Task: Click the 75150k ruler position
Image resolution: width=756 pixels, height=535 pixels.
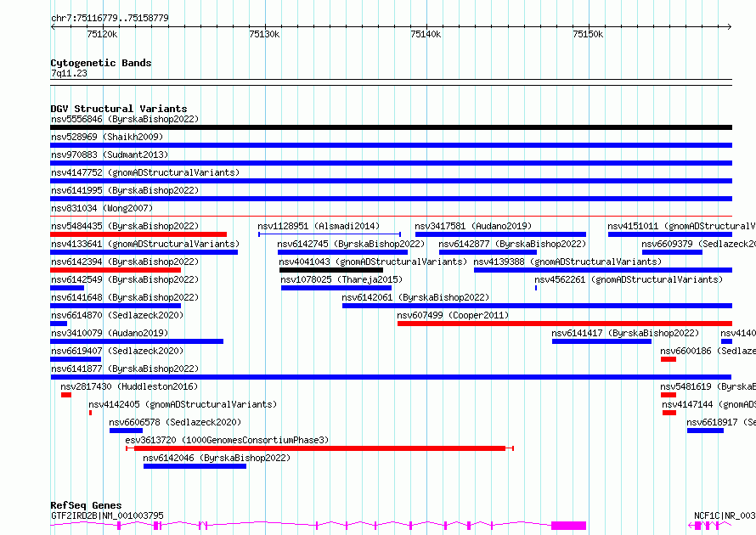Action: tap(588, 34)
